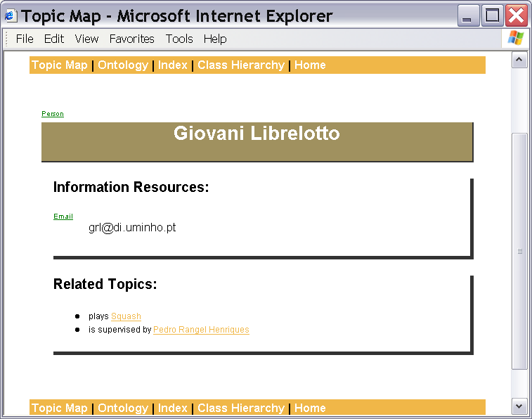The height and width of the screenshot is (419, 532).
Task: Click Ontology in top navigation bar
Action: [123, 65]
